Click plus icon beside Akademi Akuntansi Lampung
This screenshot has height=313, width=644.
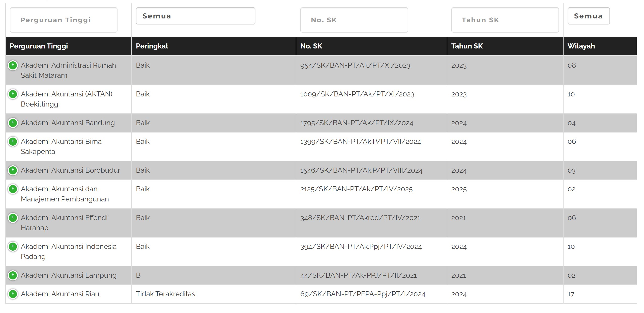[x=13, y=275]
